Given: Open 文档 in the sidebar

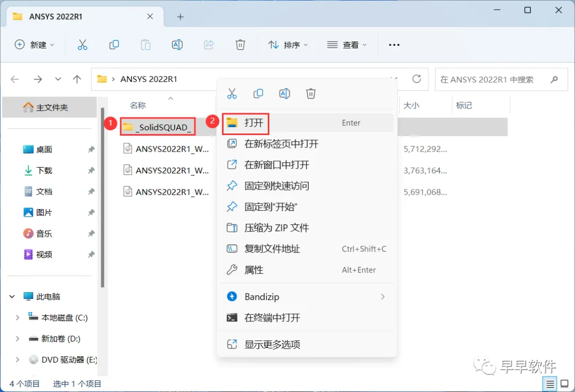Looking at the screenshot, I should [44, 191].
